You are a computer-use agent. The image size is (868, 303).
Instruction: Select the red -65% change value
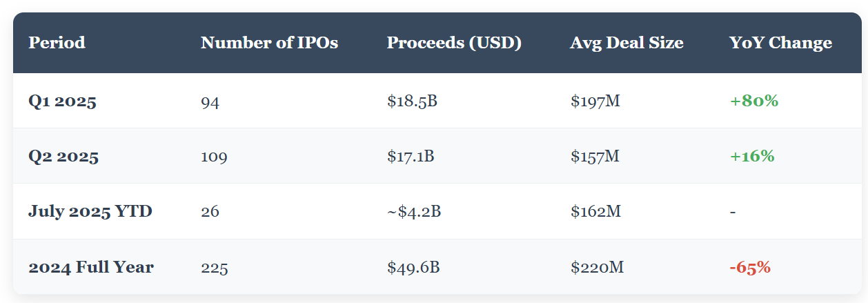(750, 267)
